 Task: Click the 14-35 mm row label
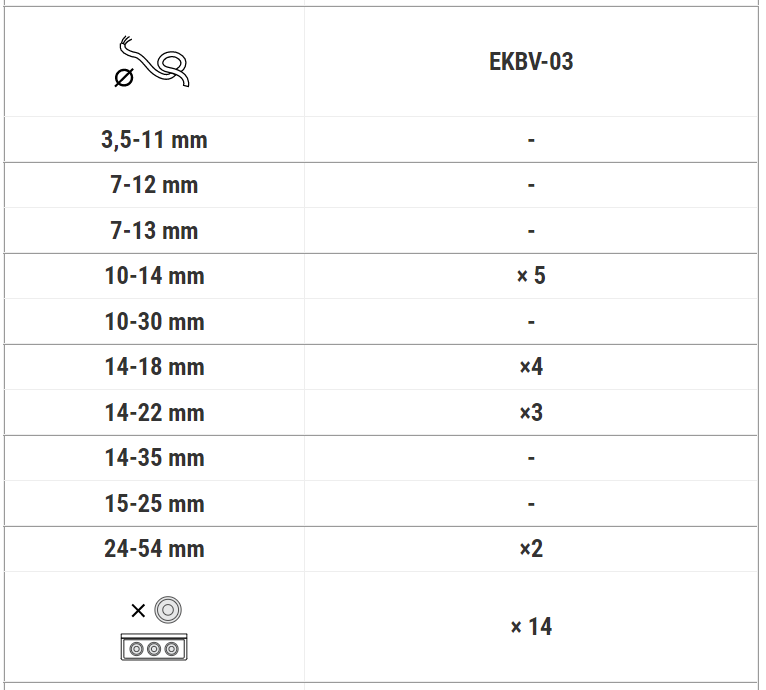(x=154, y=458)
